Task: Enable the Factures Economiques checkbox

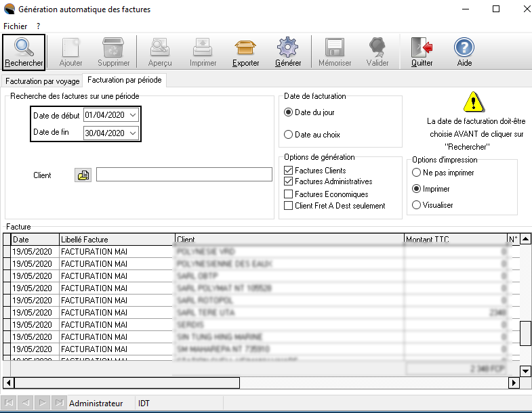Action: point(289,194)
